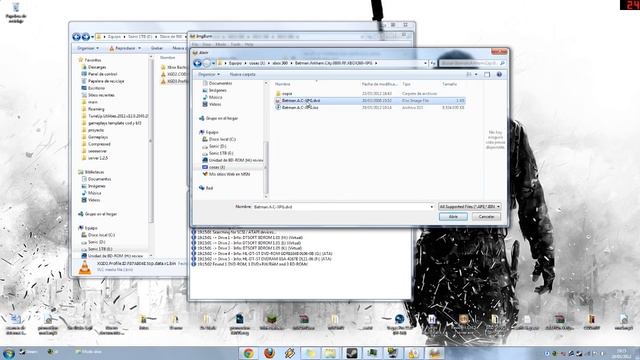Refresh the address bar location

pos(433,63)
